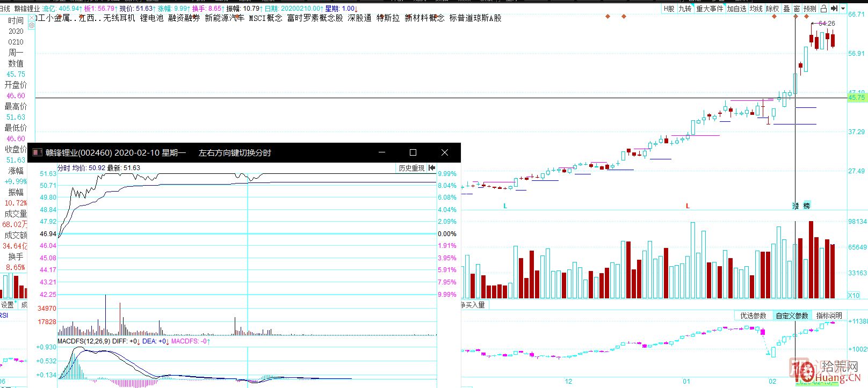Click the blue 榜 marker below the chart

(806, 206)
